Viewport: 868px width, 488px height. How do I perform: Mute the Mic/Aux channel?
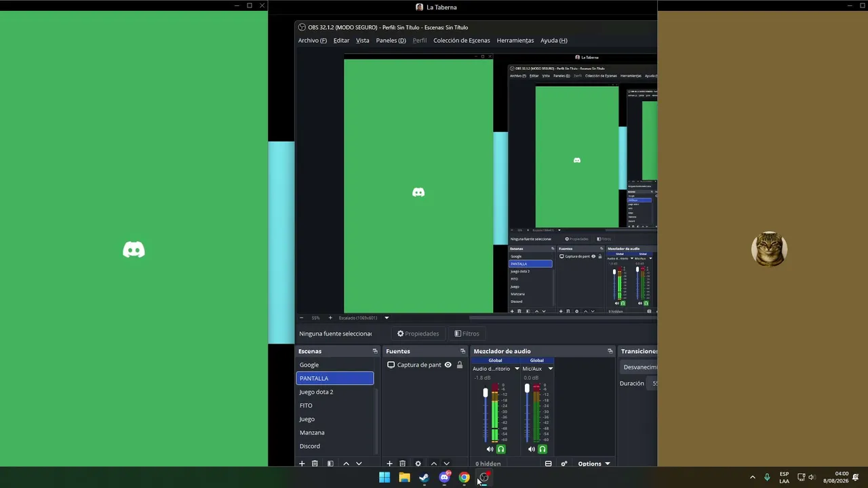[531, 449]
